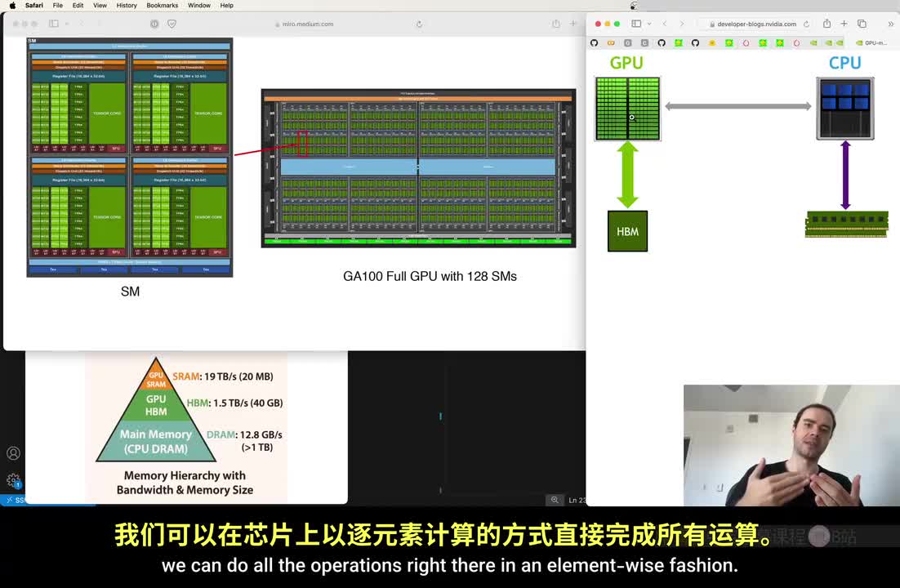Open Accounts icon in VS Code activity bar
The width and height of the screenshot is (900, 588).
point(13,453)
